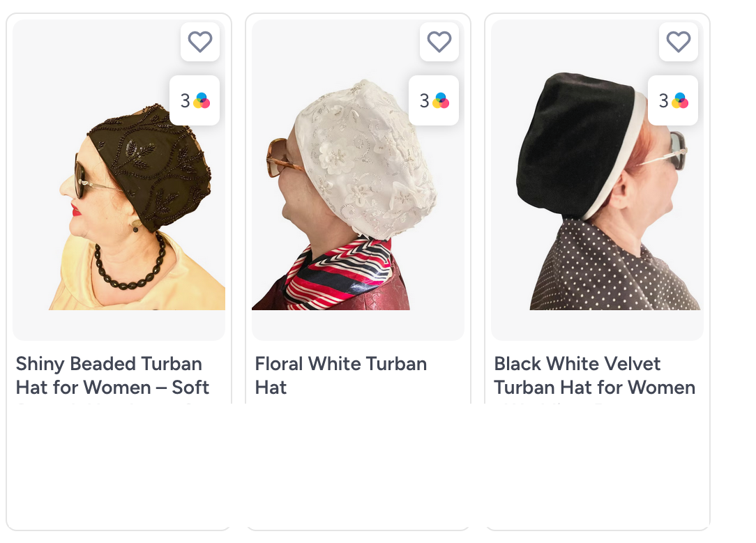Click the "3" color variants badge on beaded hat

(x=194, y=100)
